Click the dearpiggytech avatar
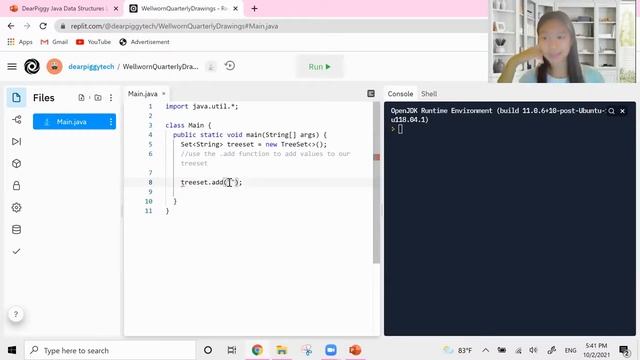The height and width of the screenshot is (360, 640). pos(54,66)
